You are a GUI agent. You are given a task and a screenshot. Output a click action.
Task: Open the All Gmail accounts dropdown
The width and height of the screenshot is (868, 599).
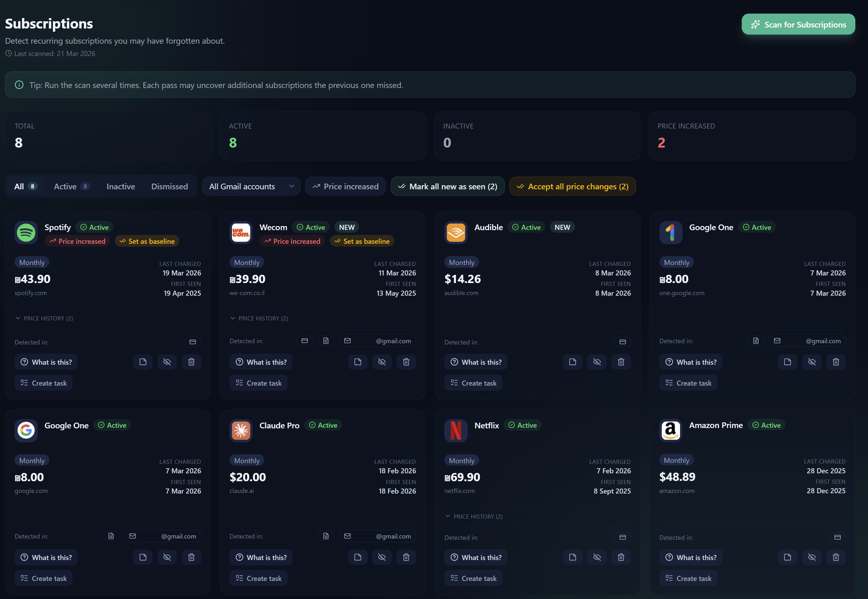(x=251, y=186)
